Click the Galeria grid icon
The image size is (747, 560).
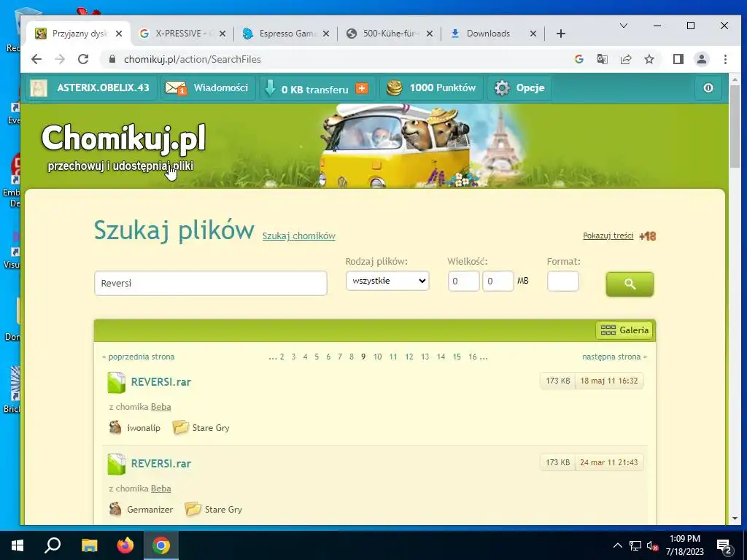[608, 330]
